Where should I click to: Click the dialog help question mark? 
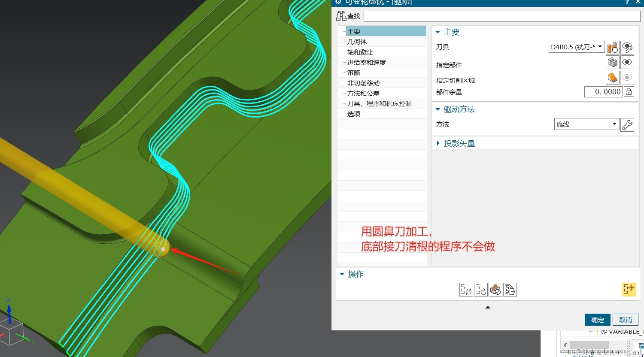tap(627, 2)
